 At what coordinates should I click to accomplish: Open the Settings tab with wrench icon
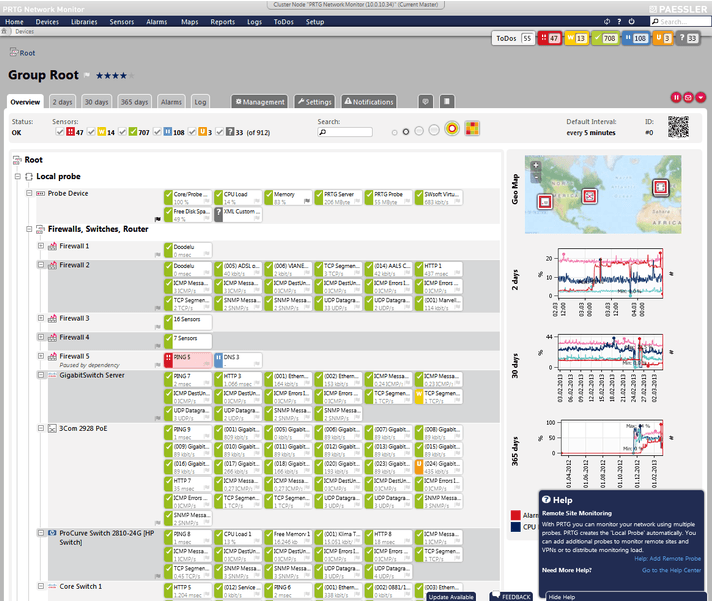coord(314,102)
